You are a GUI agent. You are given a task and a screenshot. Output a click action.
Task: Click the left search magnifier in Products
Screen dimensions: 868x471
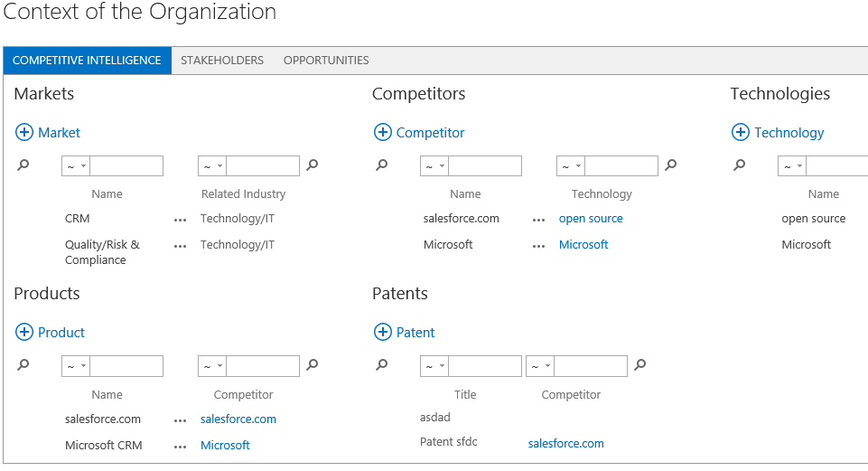click(23, 364)
